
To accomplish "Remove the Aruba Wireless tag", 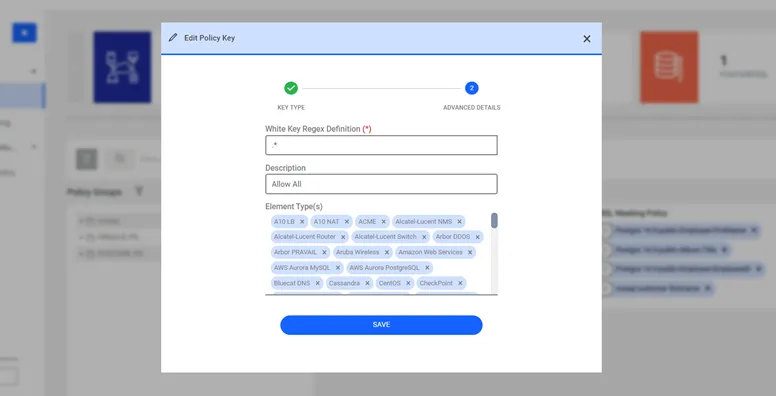I will (x=387, y=252).
